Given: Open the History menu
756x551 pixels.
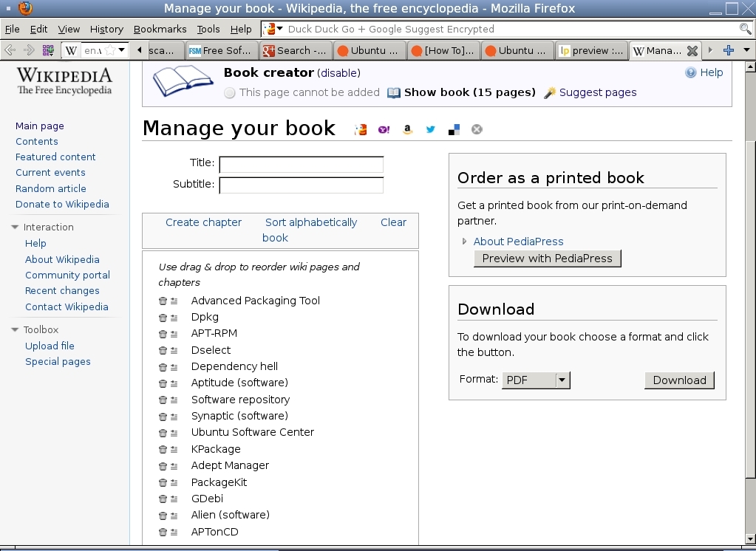Looking at the screenshot, I should tap(106, 29).
